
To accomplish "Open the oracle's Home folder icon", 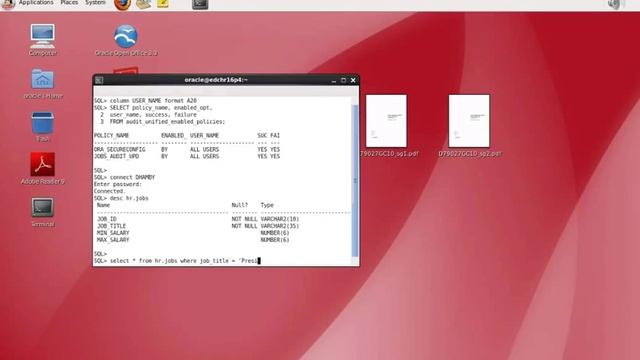I will click(43, 84).
